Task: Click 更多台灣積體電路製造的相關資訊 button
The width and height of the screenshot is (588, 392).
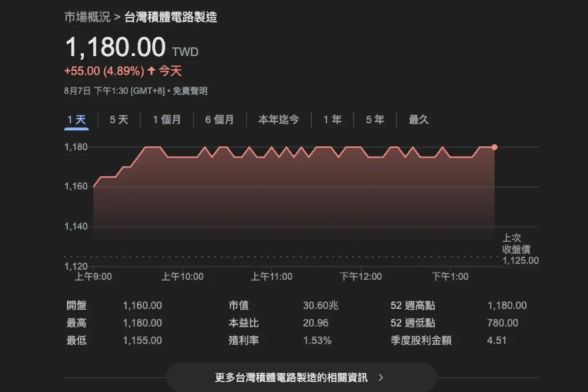Action: (x=301, y=378)
